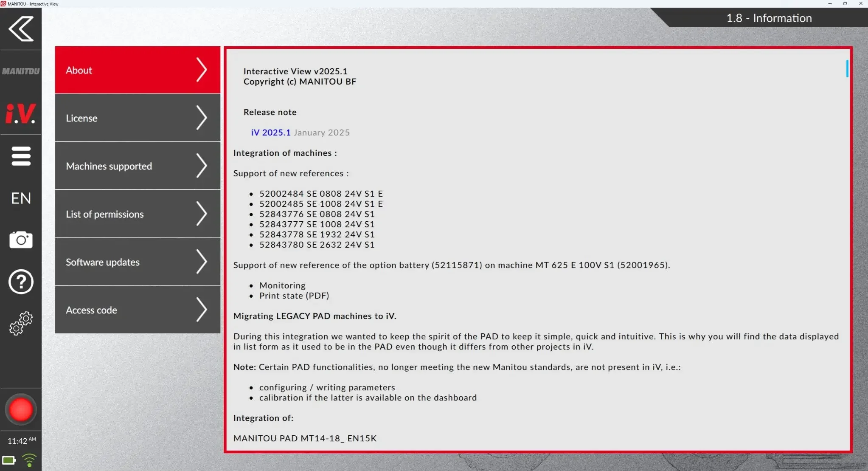The height and width of the screenshot is (471, 868).
Task: Click the January 2025 date text
Action: tap(322, 133)
